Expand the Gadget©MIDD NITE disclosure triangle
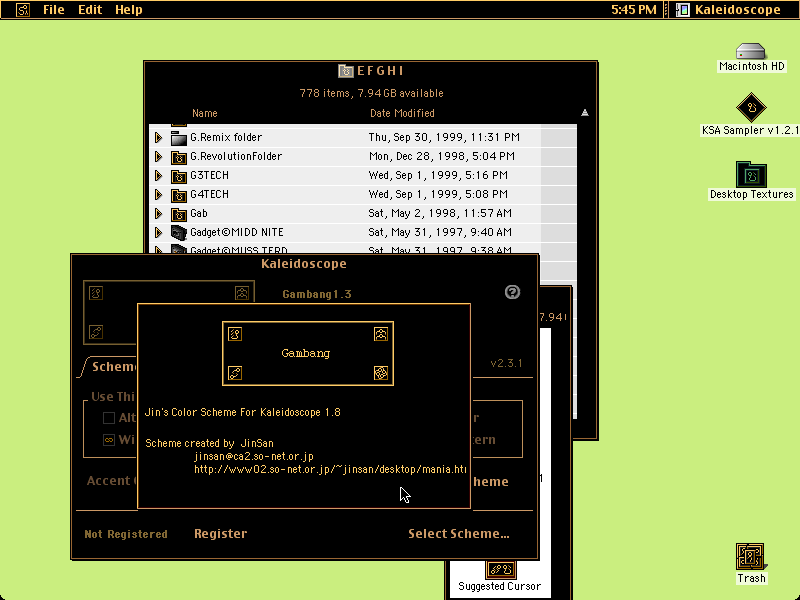The width and height of the screenshot is (800, 600). 159,232
